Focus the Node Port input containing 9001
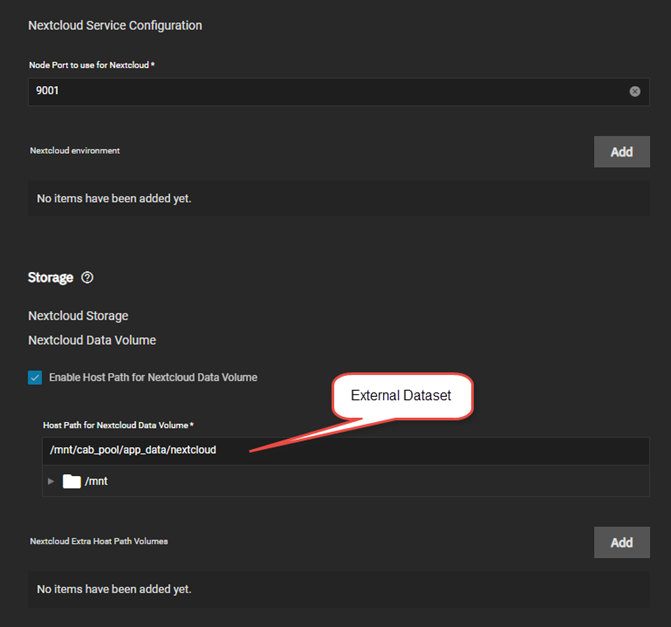The height and width of the screenshot is (627, 671). [338, 92]
